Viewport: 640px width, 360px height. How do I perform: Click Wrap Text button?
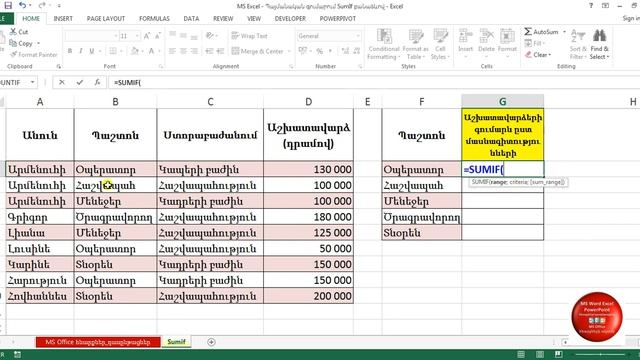pos(249,36)
